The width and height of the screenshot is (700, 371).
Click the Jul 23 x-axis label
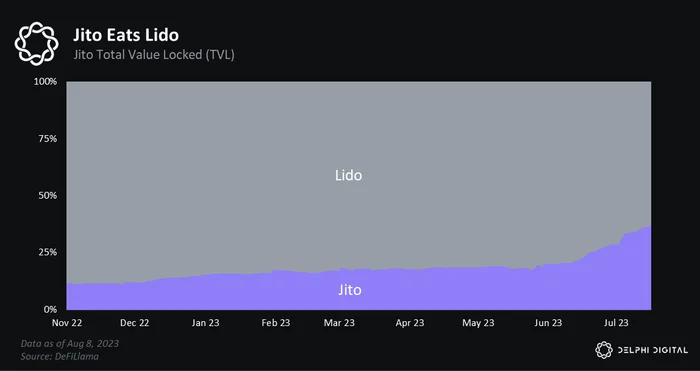(617, 323)
